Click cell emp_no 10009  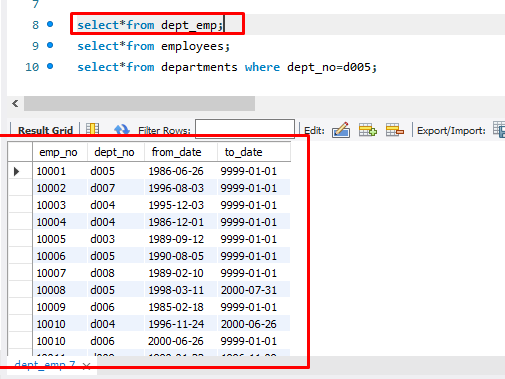click(60, 307)
